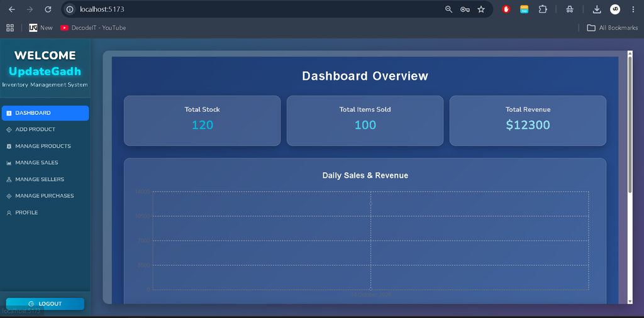Viewport: 644px width, 318px height.
Task: Open the apps grid in bookmarks bar
Action: pyautogui.click(x=10, y=28)
